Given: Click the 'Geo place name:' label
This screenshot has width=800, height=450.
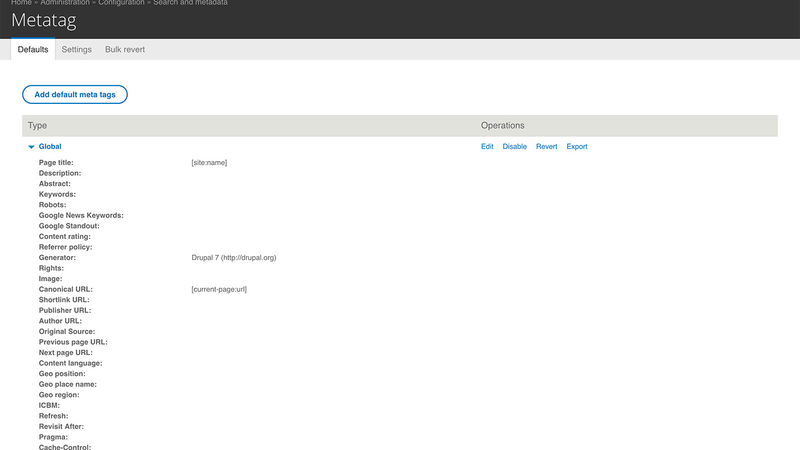Looking at the screenshot, I should [x=67, y=384].
